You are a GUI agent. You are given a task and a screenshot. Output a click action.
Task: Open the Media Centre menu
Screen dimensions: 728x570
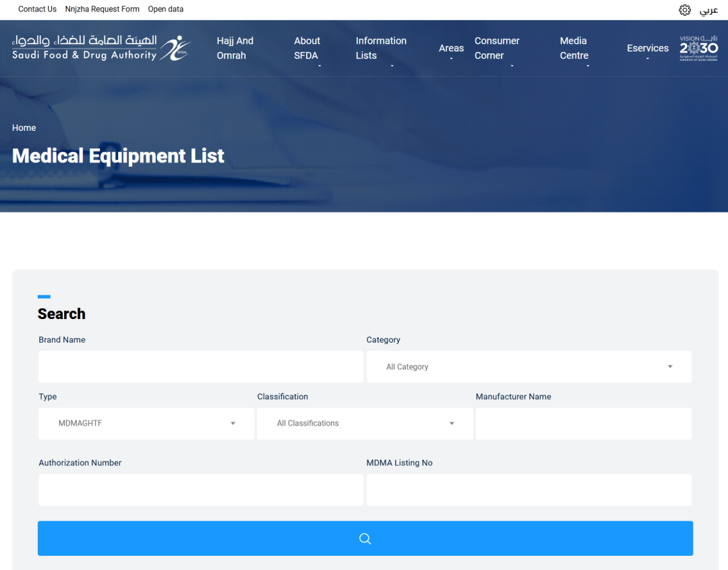[574, 49]
